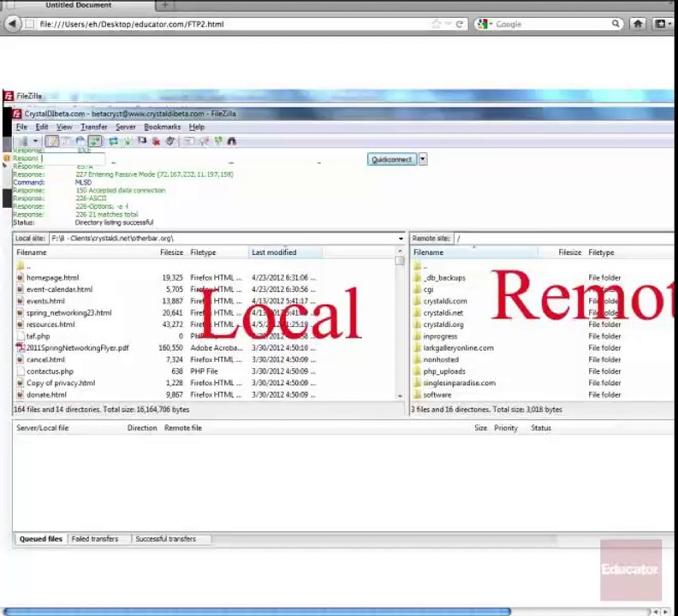The height and width of the screenshot is (616, 678).
Task: Toggle the message log display icon
Action: pos(52,141)
